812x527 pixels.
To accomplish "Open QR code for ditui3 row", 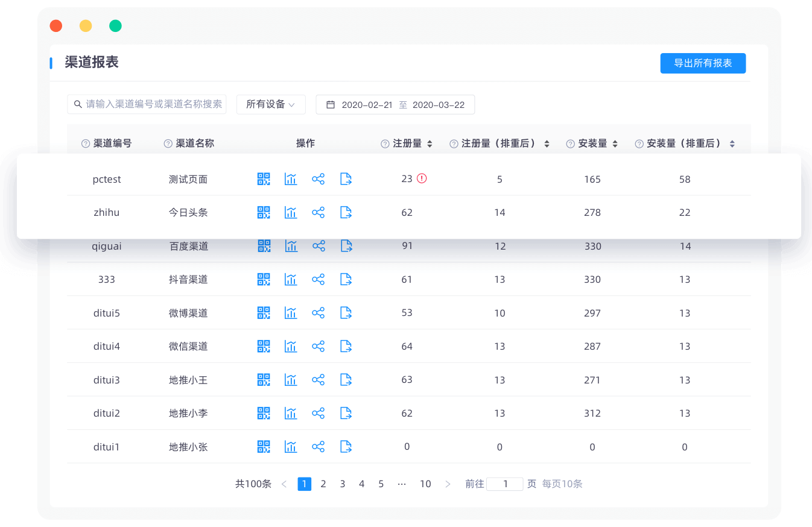I will [264, 380].
